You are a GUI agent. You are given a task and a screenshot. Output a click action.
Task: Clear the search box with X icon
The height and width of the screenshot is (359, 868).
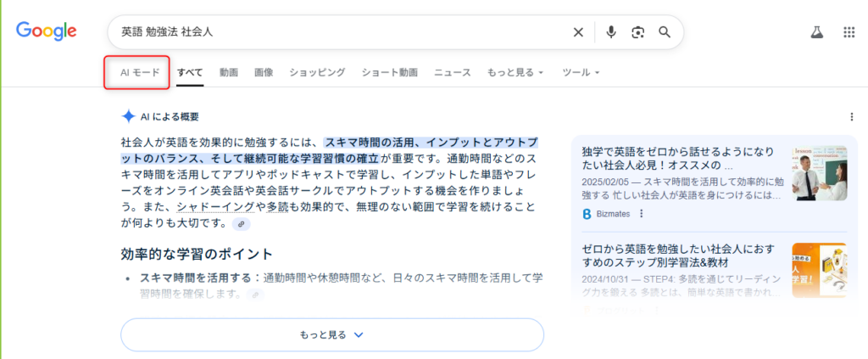(x=578, y=32)
